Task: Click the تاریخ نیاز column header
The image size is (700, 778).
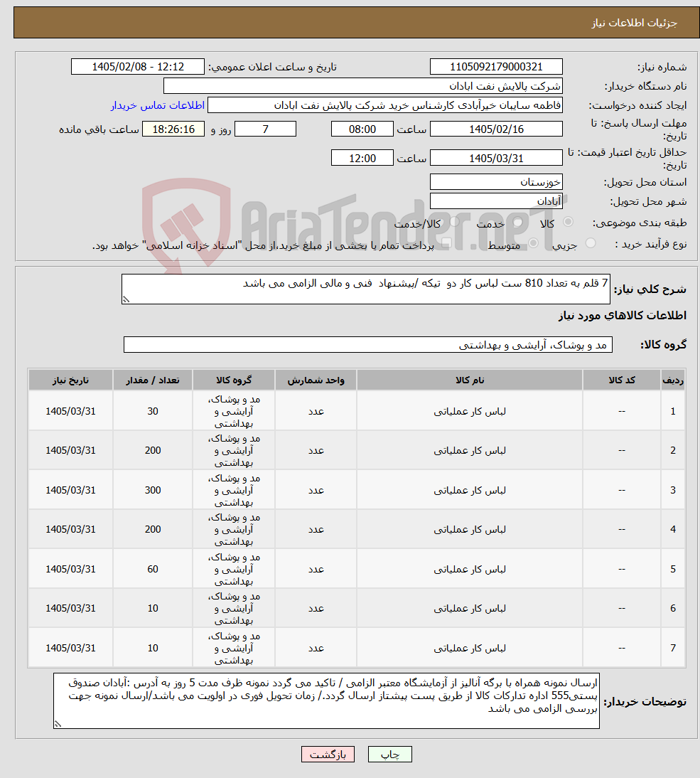Action: 70,380
